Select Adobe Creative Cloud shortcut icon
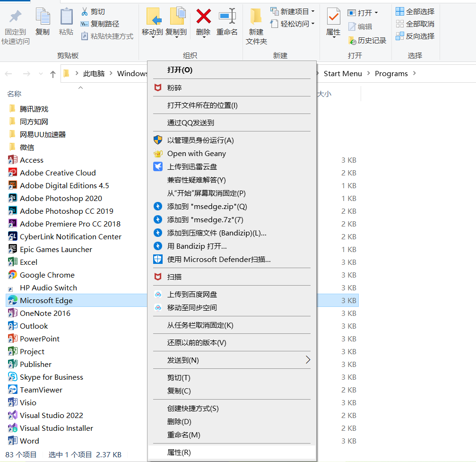The height and width of the screenshot is (462, 476). pos(13,173)
